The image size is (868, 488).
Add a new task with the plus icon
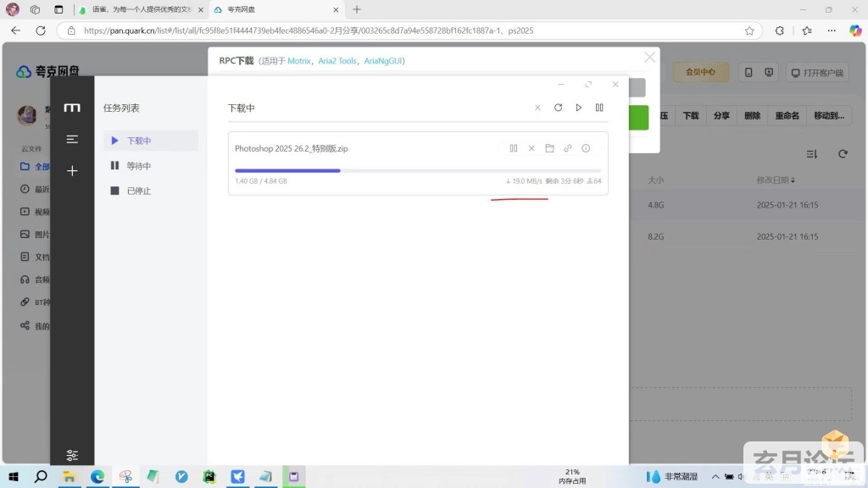pos(72,171)
